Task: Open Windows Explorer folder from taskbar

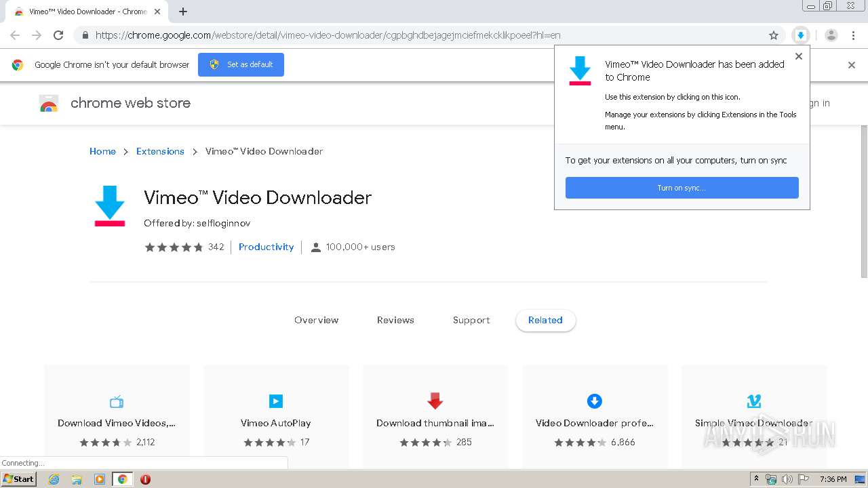Action: 77,479
